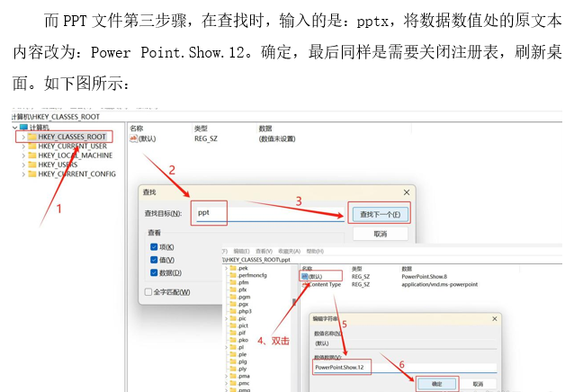583x392 pixels.
Task: Click 取消 in the 查找 find dialog
Action: click(381, 234)
